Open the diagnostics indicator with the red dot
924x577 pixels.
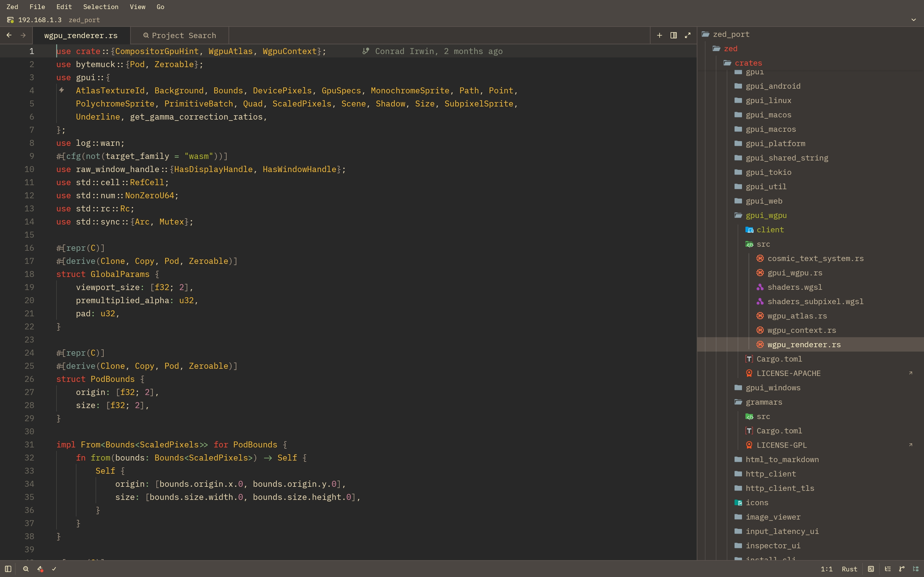click(x=40, y=569)
